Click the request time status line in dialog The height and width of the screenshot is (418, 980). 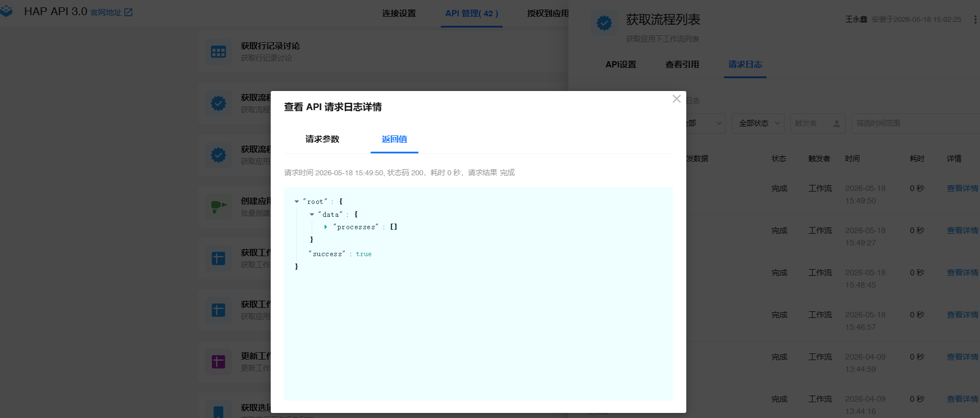click(399, 173)
